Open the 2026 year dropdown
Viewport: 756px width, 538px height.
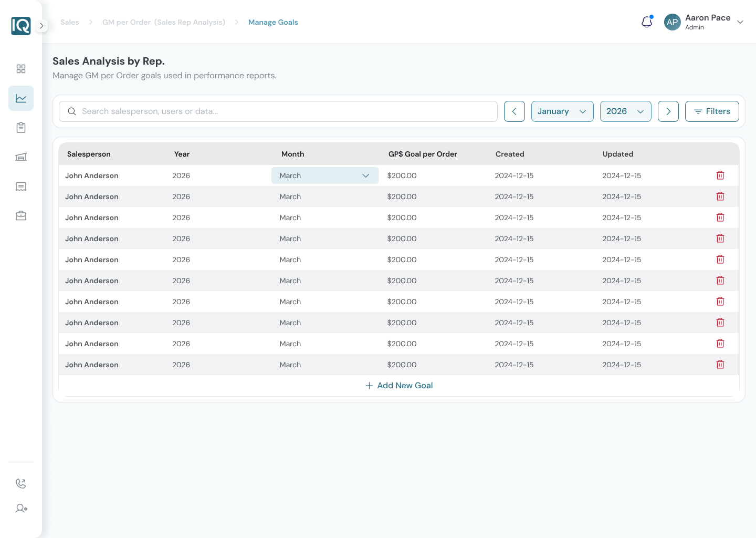(x=625, y=111)
